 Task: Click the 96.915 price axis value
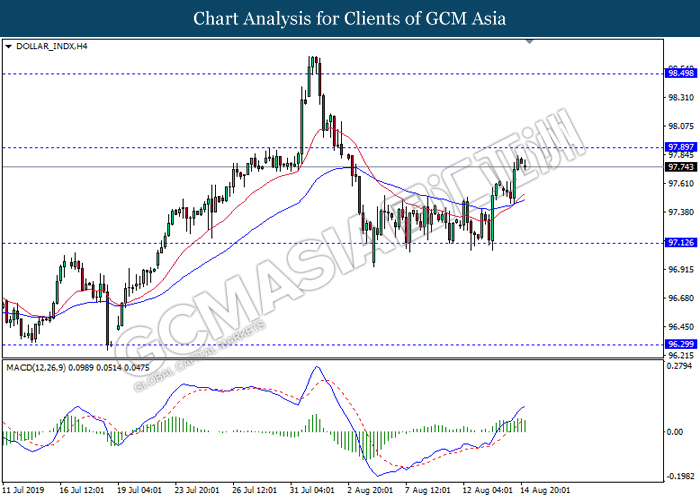tap(680, 270)
